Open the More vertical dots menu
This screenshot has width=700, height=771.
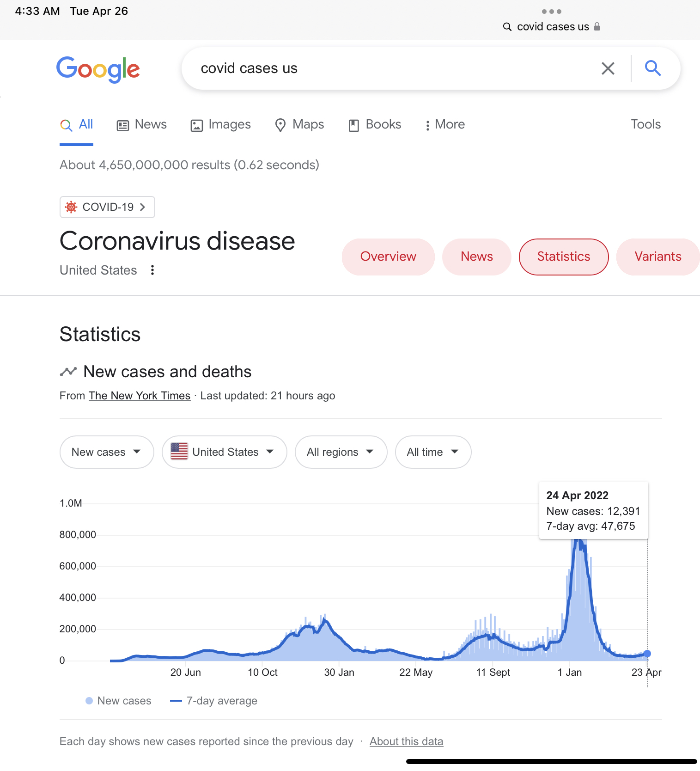444,125
